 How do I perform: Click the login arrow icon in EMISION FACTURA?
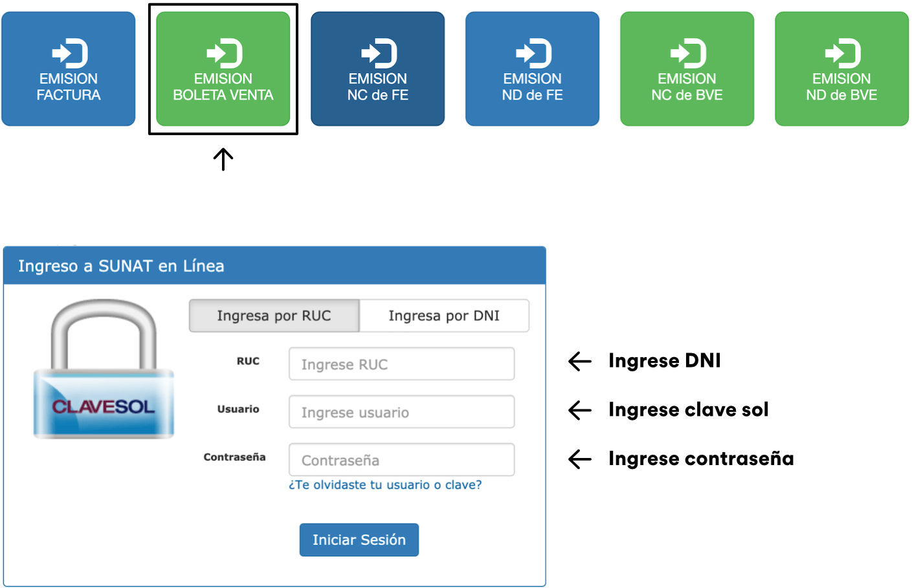click(69, 54)
